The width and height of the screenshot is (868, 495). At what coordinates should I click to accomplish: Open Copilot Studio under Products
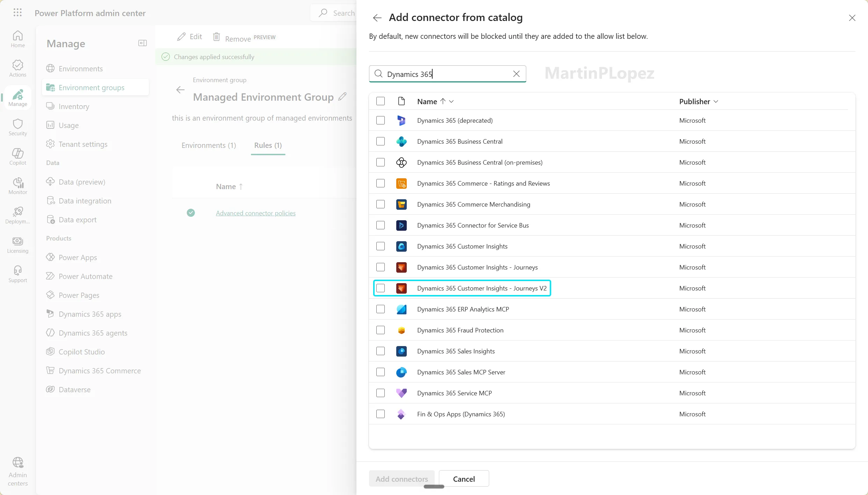(95, 352)
